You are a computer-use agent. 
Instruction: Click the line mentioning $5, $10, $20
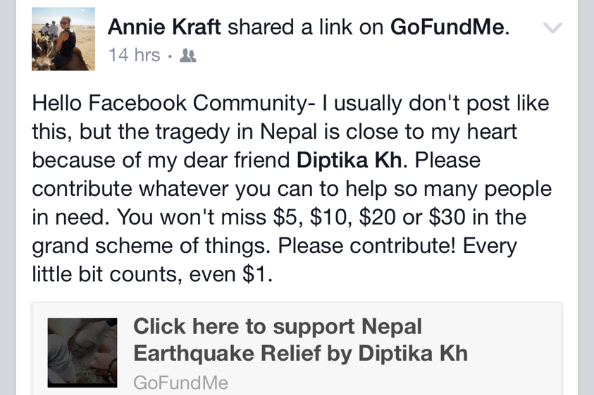pyautogui.click(x=279, y=217)
